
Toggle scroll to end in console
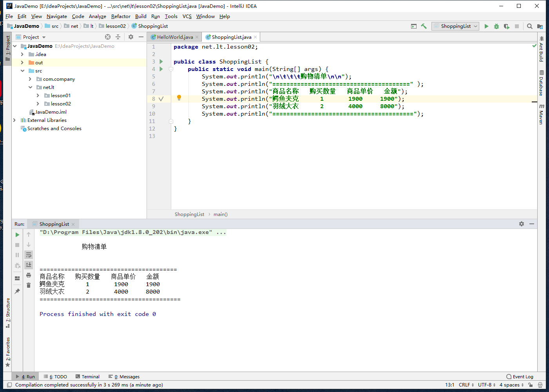coord(29,265)
